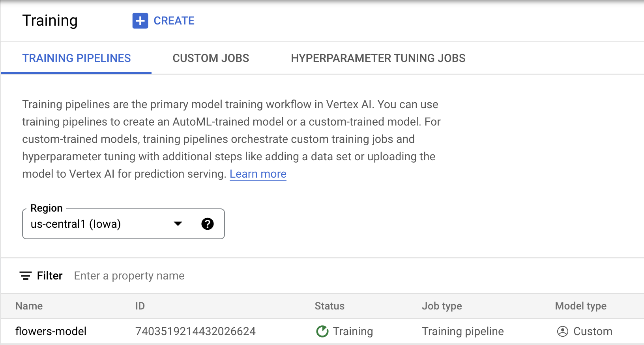Open the Hyperparameter Tuning Jobs tab
644x345 pixels.
tap(378, 58)
